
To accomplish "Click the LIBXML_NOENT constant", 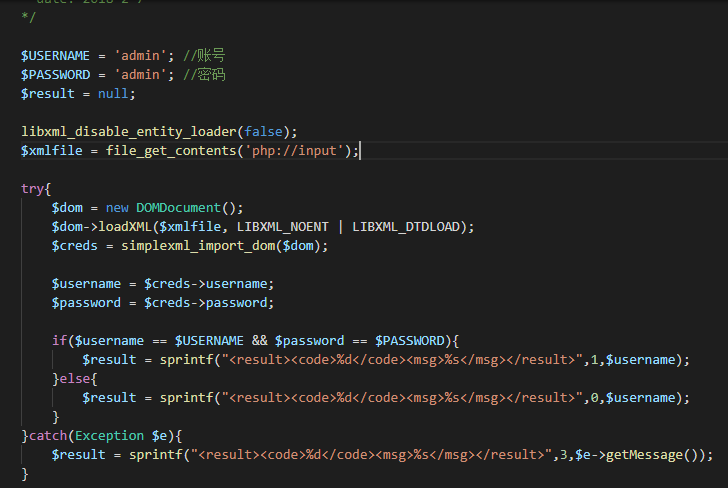I will (282, 227).
